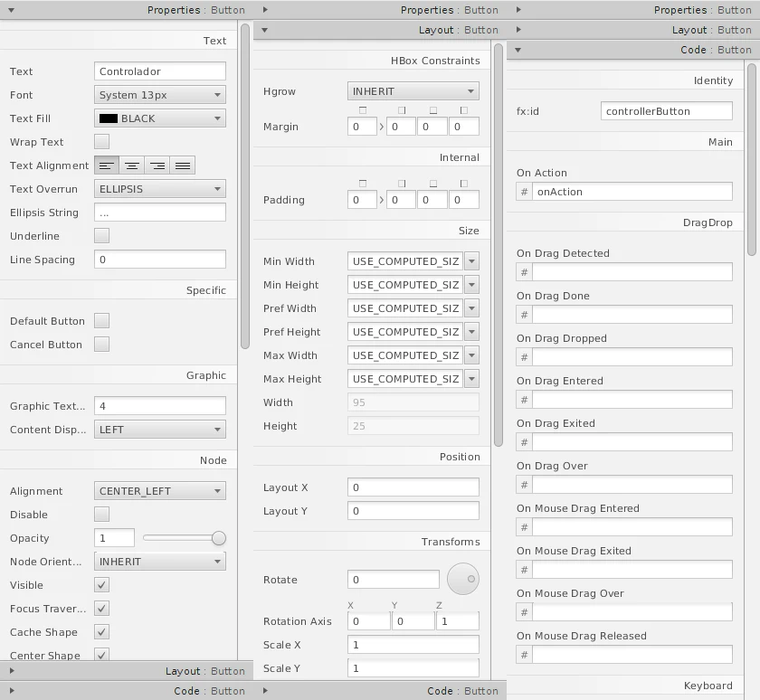Open the Text Overrun ELLIPSIS dropdown

[160, 189]
